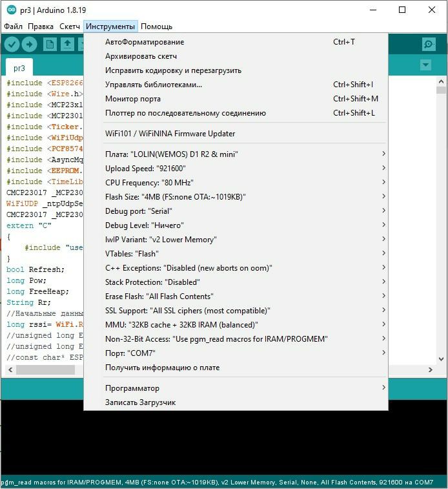Click the Open sketch up-arrow icon
The height and width of the screenshot is (489, 448).
67,45
